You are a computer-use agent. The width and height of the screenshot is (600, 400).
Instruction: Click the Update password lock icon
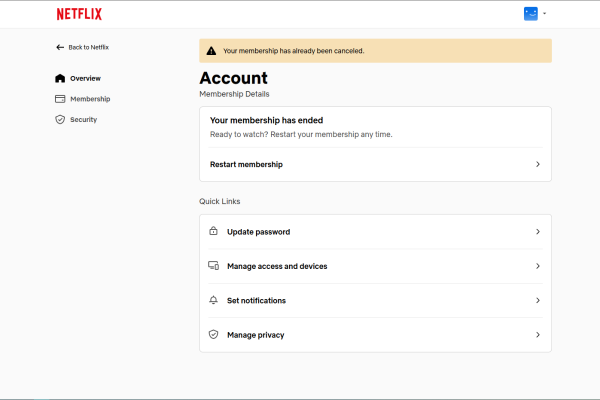214,231
